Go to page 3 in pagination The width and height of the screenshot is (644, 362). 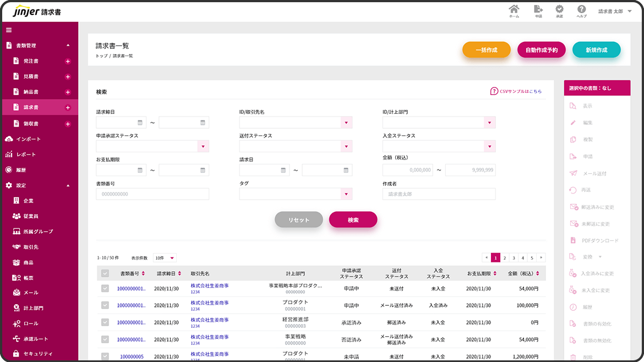click(513, 257)
